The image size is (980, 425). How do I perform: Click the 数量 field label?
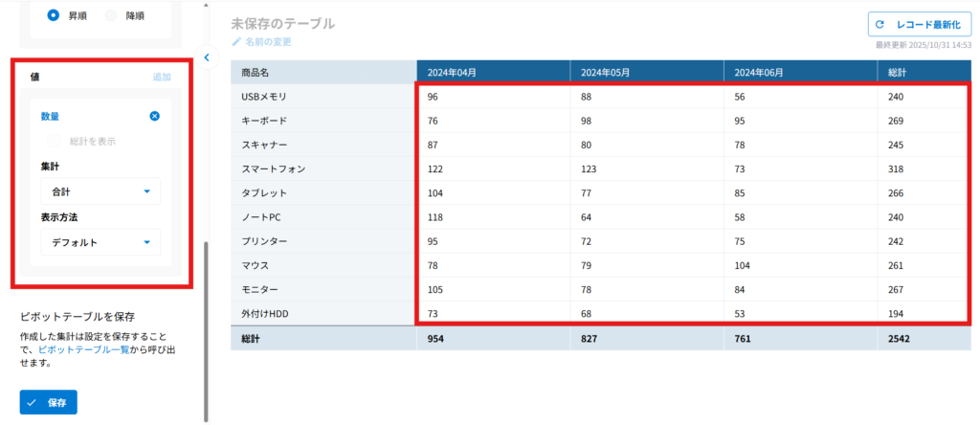pyautogui.click(x=50, y=116)
